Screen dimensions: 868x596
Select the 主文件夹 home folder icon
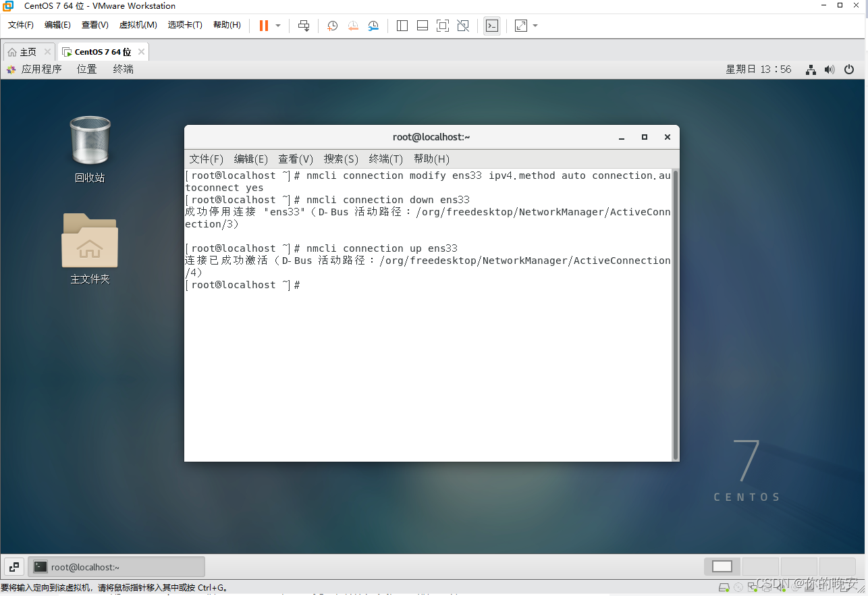[90, 248]
